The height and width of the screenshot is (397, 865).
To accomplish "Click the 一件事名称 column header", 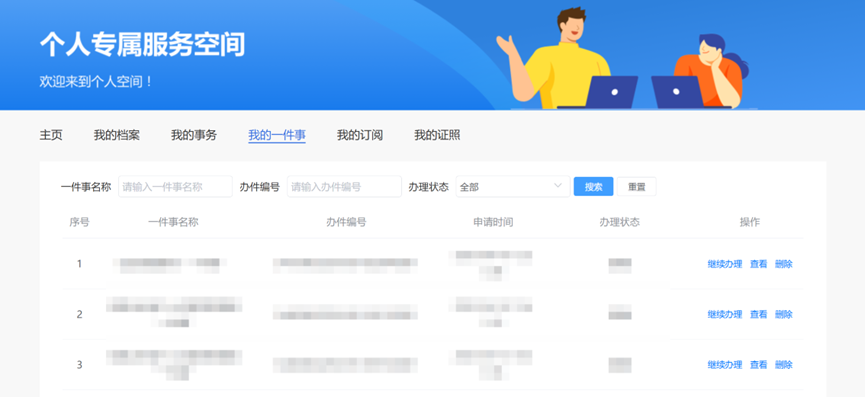I will [173, 222].
